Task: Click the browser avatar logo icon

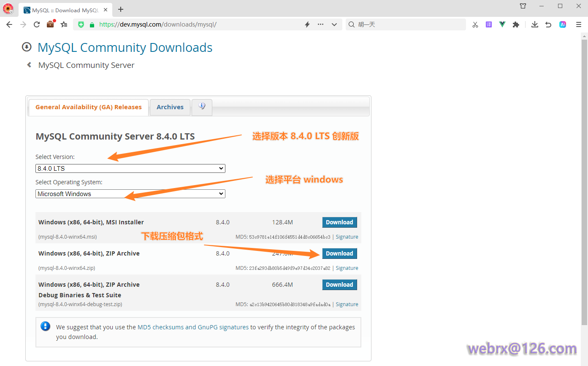Action: point(8,8)
